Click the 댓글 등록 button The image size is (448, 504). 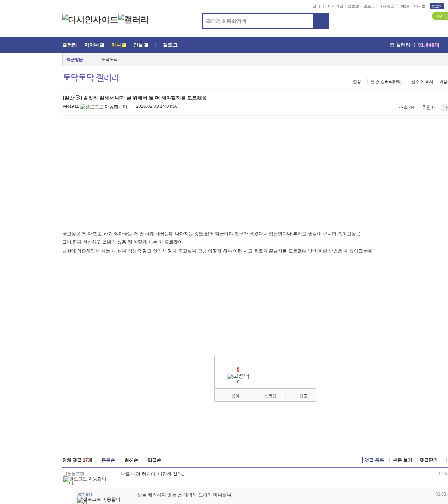coord(374,460)
